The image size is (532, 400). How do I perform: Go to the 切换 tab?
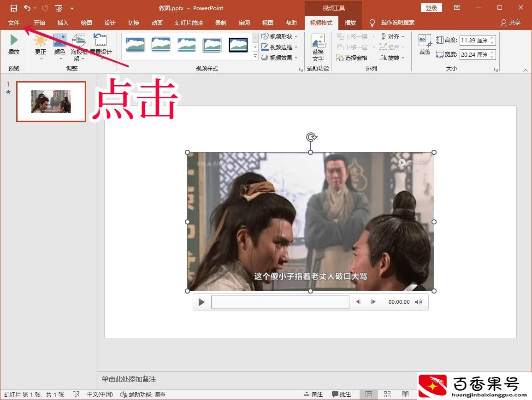click(133, 23)
